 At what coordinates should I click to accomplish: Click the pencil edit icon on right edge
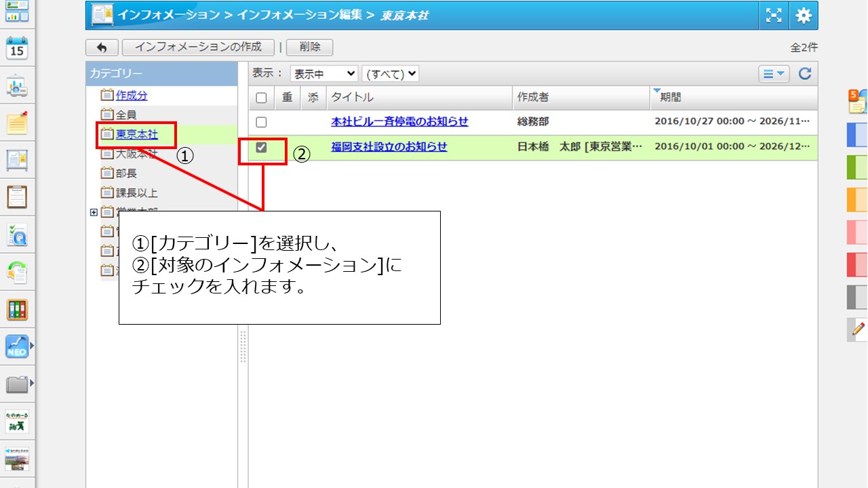pos(858,329)
